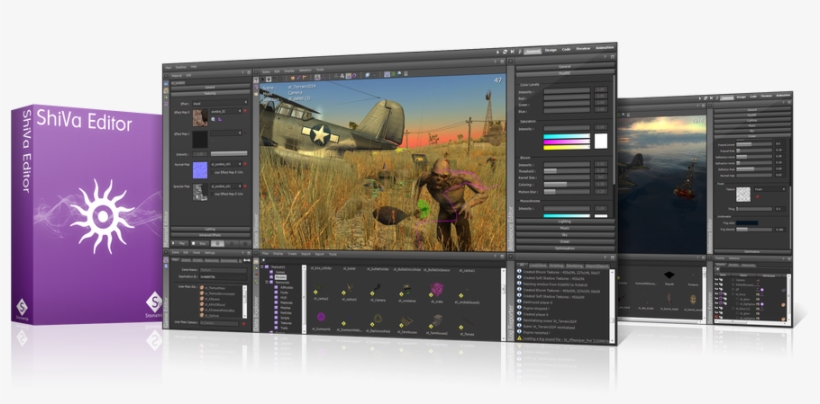
Task: Clear the Normal Map texture with red X
Action: pos(245,164)
